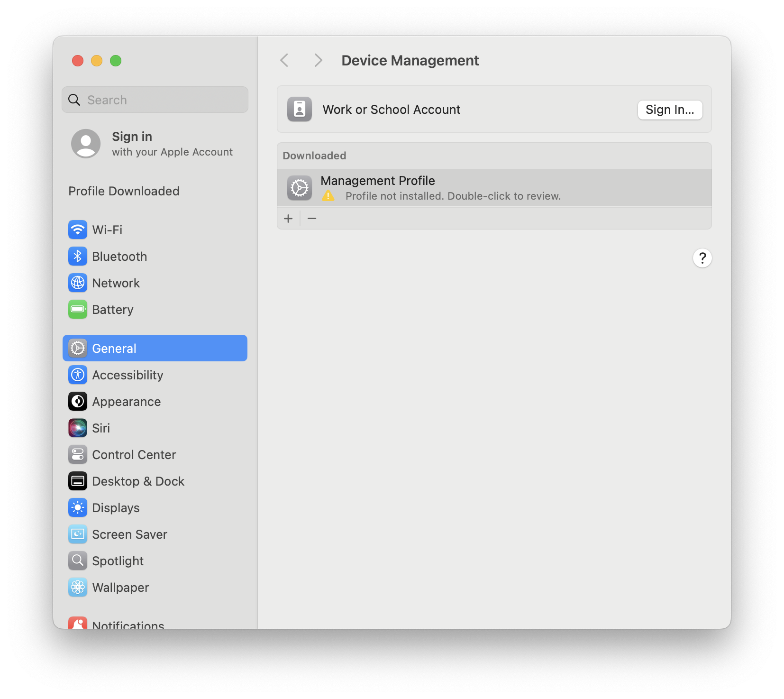
Task: Open the Displays pane
Action: coord(116,508)
